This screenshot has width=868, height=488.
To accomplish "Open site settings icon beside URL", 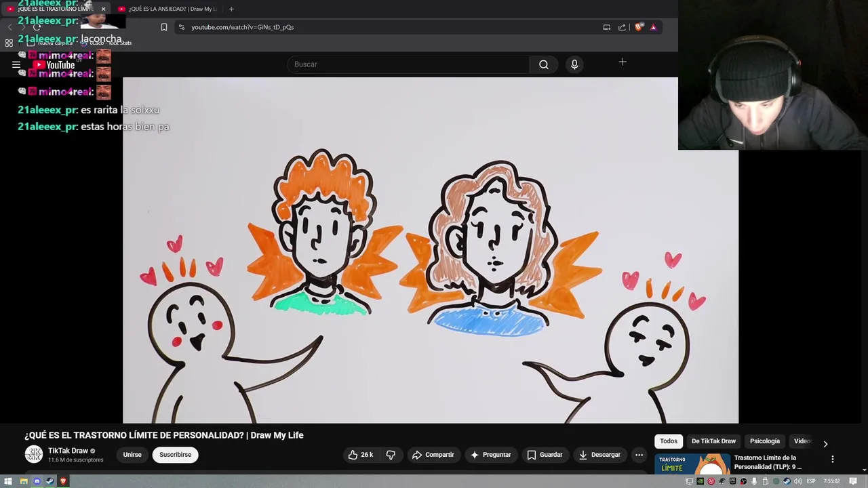I will click(x=181, y=27).
